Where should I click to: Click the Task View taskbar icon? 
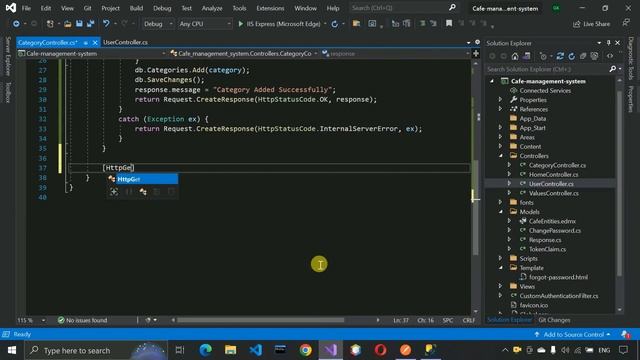pos(180,350)
